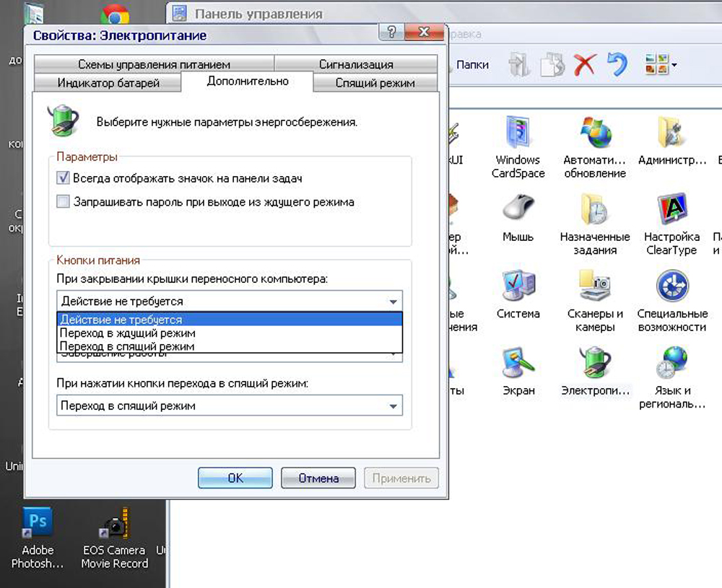Image resolution: width=722 pixels, height=588 pixels.
Task: Click the blue Undo arrow in toolbar
Action: tap(617, 64)
